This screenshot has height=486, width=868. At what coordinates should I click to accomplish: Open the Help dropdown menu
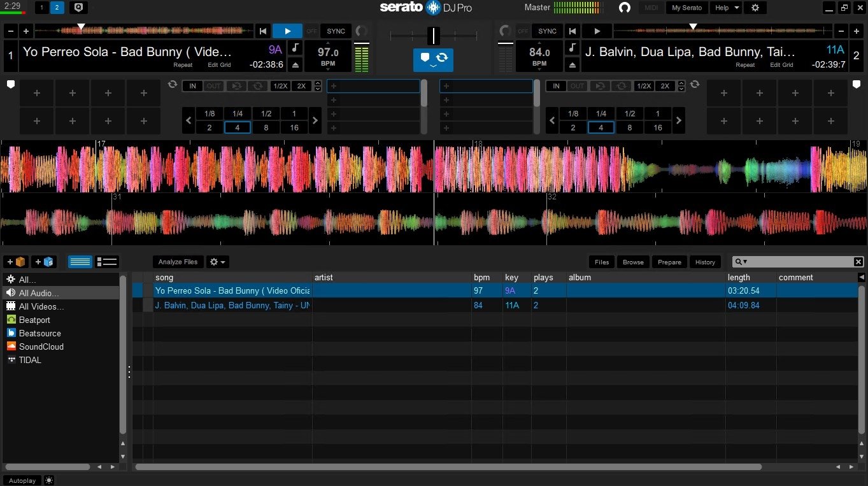coord(725,8)
